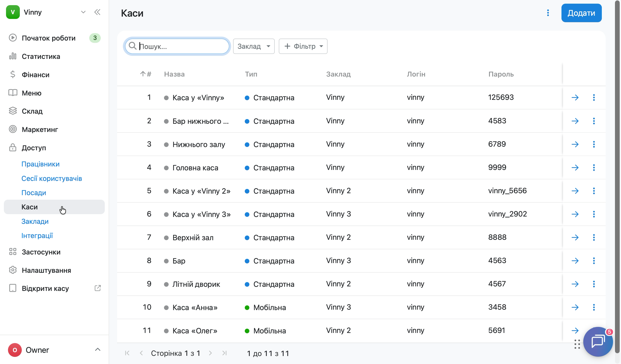Focus the Пошук search field
Screen dimensions: 621x364
(x=177, y=46)
